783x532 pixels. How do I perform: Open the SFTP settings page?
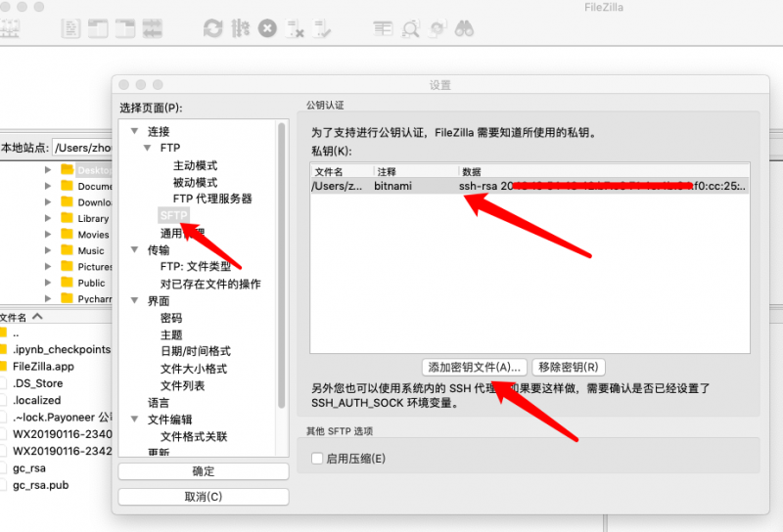click(x=173, y=215)
